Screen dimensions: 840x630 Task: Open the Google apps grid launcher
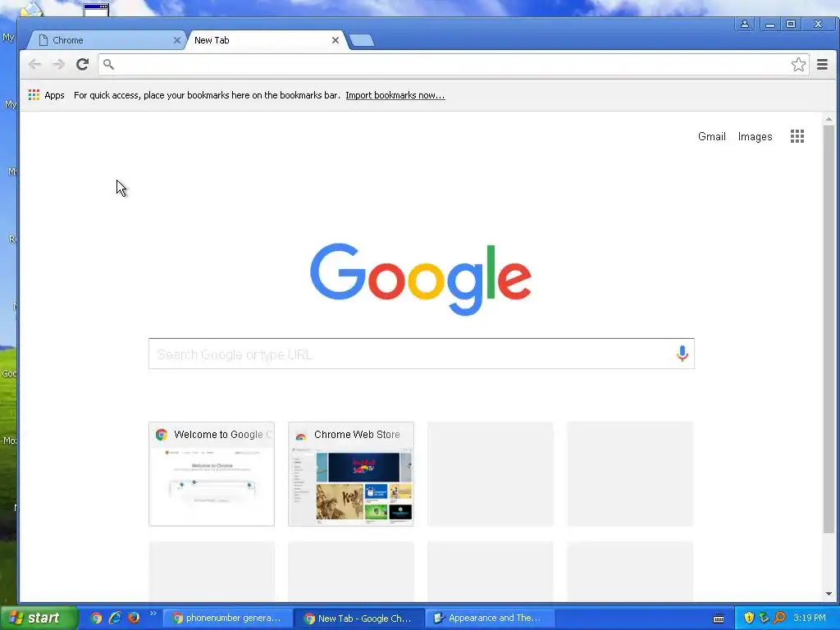coord(797,136)
